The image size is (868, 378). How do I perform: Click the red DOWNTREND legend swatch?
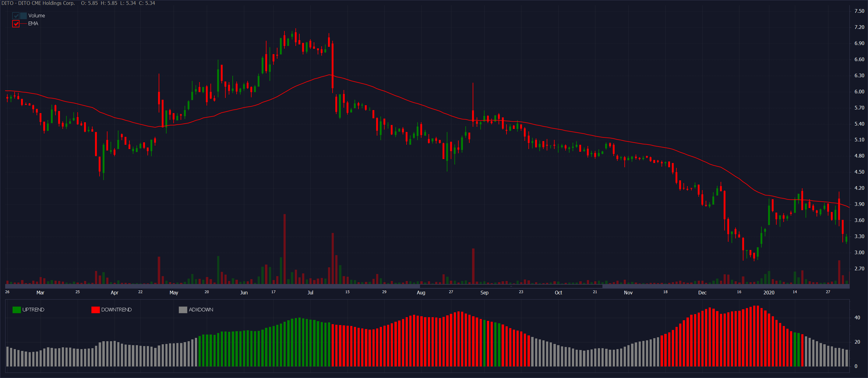[95, 310]
